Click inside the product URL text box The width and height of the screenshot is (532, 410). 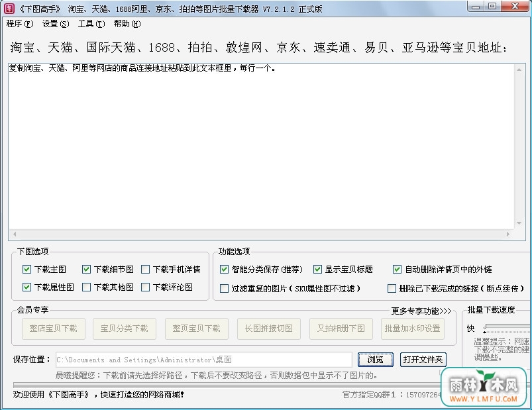click(x=261, y=146)
